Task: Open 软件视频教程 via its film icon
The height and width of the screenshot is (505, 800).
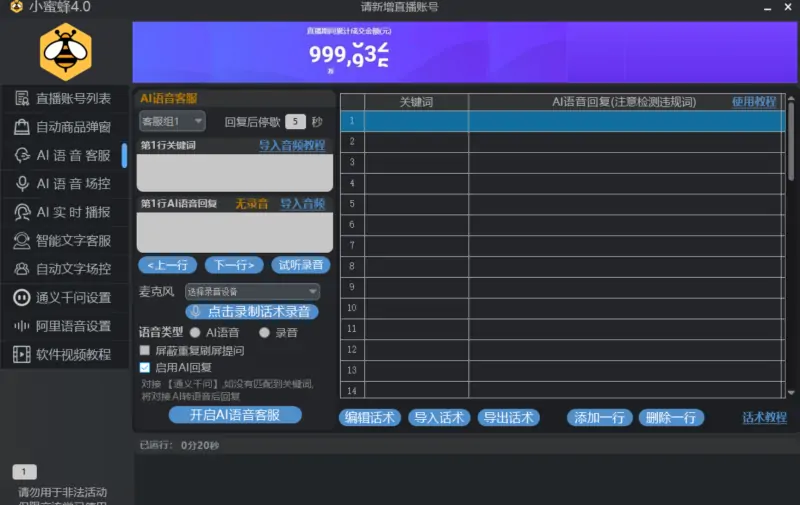Action: pos(21,354)
